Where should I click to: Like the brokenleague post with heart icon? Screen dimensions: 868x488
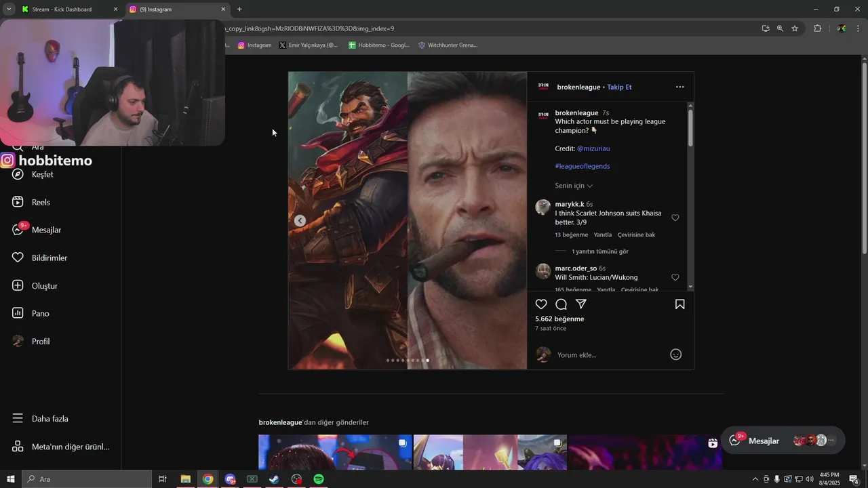[x=541, y=304]
